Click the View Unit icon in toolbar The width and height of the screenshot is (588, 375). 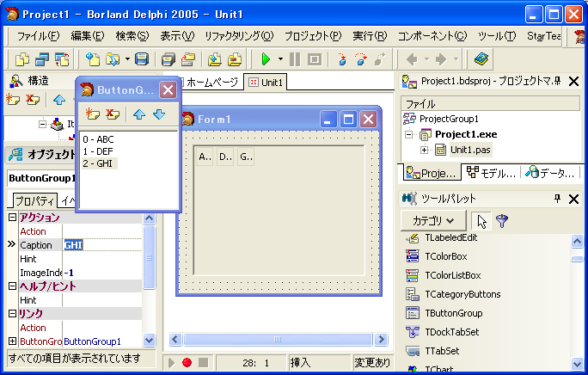pyautogui.click(x=22, y=59)
